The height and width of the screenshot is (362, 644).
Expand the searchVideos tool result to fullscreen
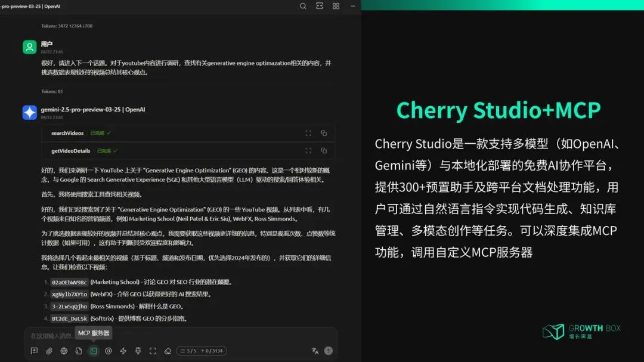[308, 133]
